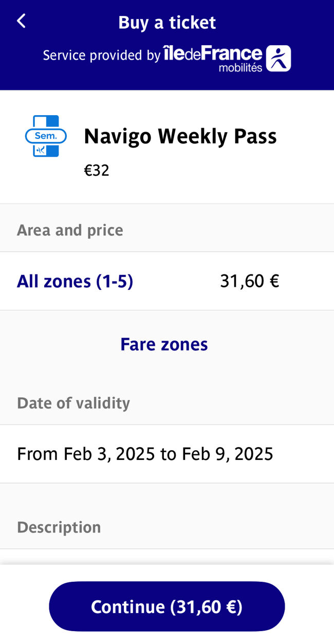
Task: Tap the Navigo 'Sem.' pass icon
Action: (46, 136)
